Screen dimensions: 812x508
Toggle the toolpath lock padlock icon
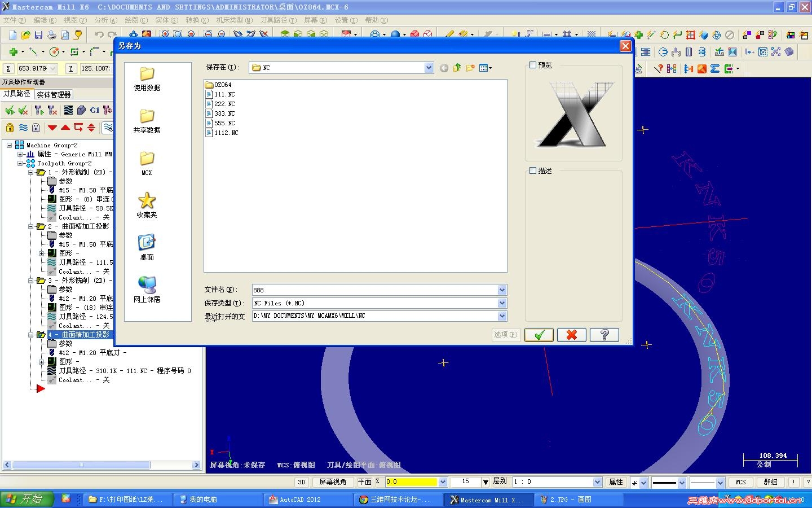tap(10, 128)
